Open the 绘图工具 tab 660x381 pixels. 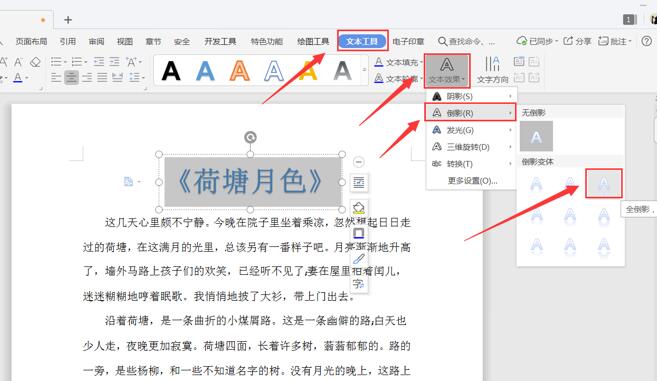(313, 42)
